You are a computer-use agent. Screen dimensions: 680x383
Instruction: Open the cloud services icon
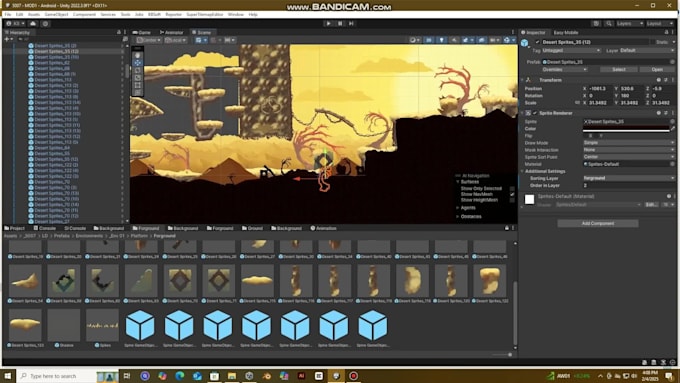coord(33,23)
